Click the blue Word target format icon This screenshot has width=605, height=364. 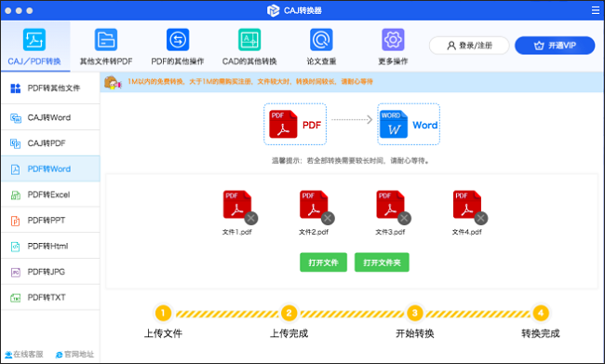(x=394, y=125)
